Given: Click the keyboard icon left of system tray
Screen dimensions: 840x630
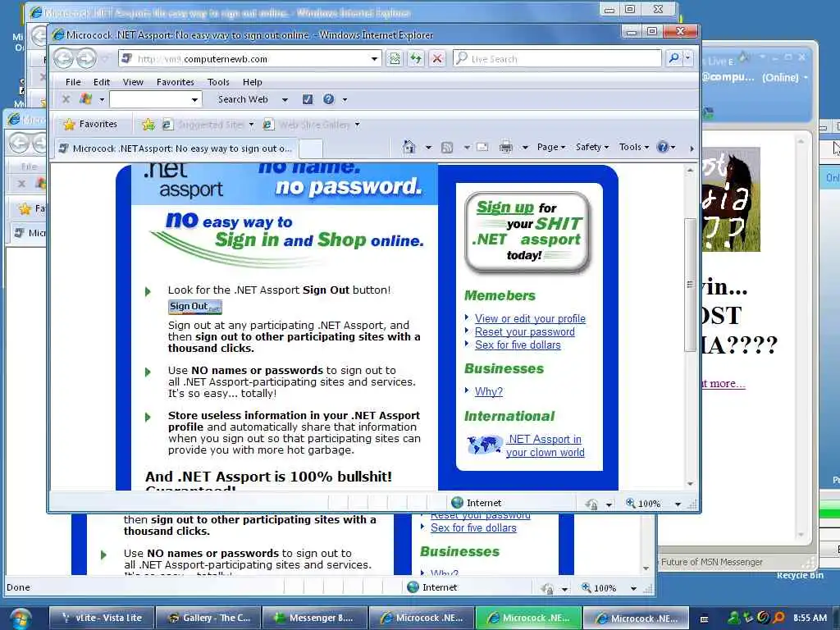Looking at the screenshot, I should pyautogui.click(x=705, y=619).
